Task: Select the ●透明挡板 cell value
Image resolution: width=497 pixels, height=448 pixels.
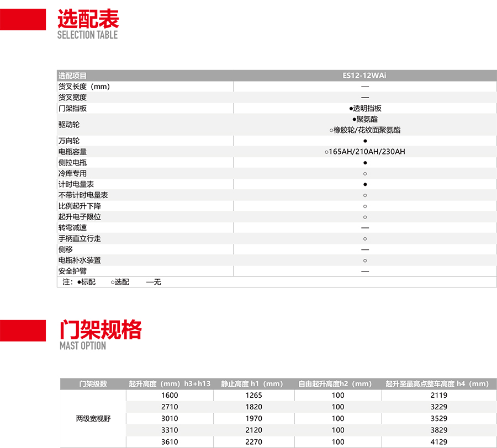Action: (x=365, y=108)
